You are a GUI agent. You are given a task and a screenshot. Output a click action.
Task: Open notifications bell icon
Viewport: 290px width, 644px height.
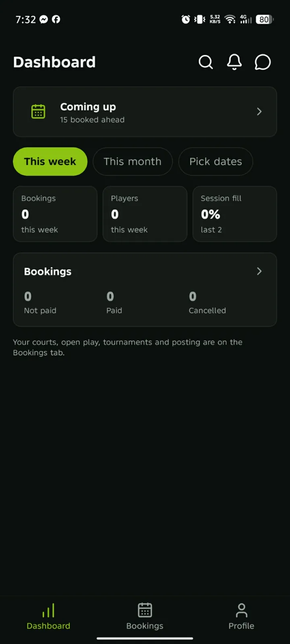(234, 62)
